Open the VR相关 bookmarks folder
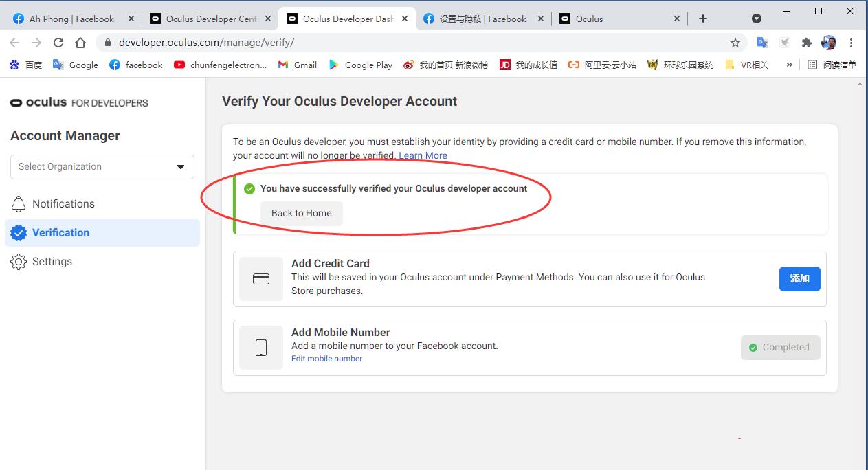The height and width of the screenshot is (470, 868). (747, 65)
